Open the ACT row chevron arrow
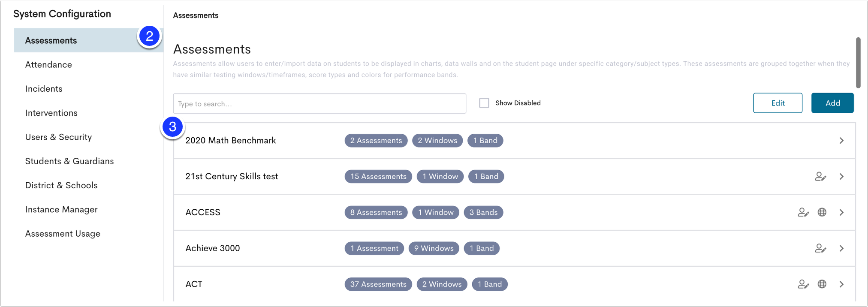The image size is (868, 307). 841,284
